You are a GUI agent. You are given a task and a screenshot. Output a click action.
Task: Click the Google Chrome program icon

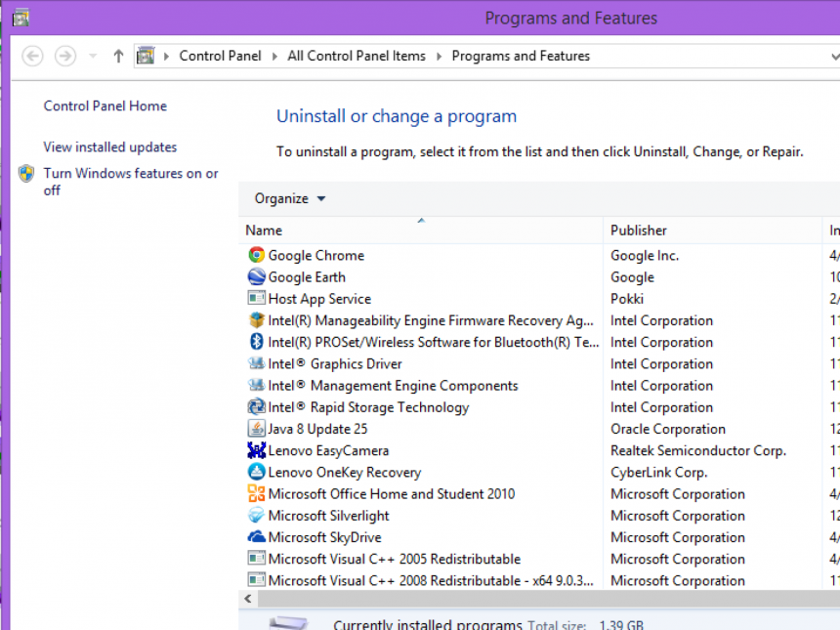pos(257,255)
